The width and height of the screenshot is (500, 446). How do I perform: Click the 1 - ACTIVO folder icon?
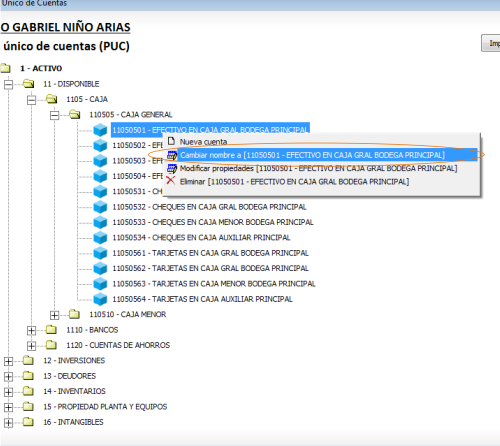click(5, 68)
